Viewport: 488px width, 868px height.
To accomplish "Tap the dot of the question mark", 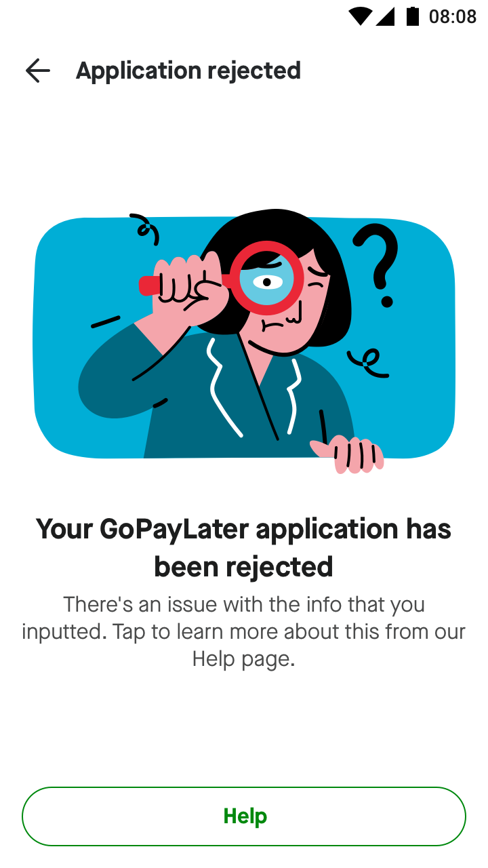I will pyautogui.click(x=387, y=300).
